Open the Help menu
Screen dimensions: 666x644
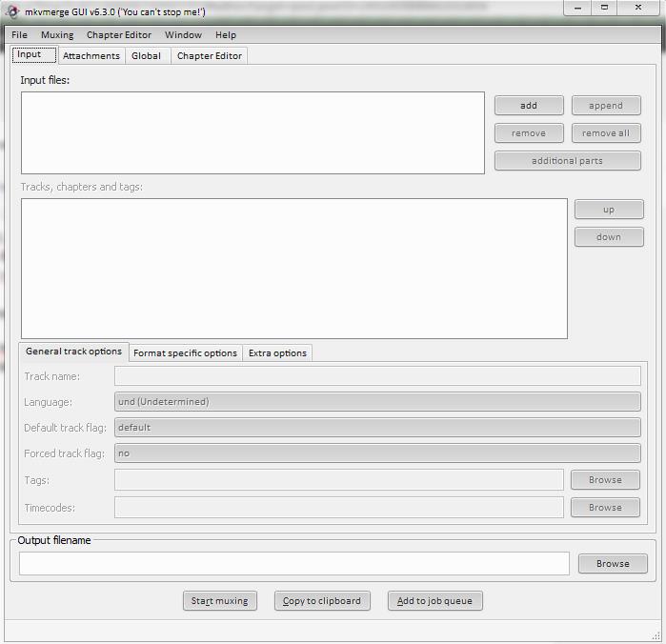point(226,35)
